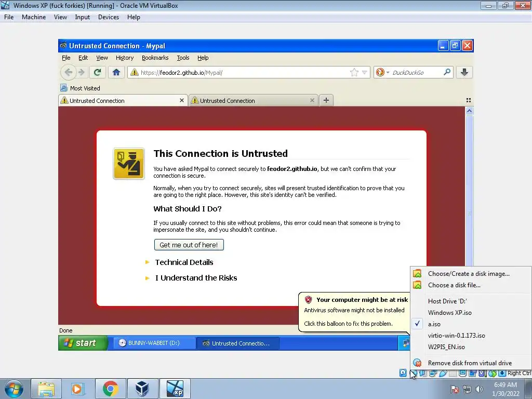Screen dimensions: 532x399
Task: Open the VirtualBox File menu
Action: [x=9, y=17]
